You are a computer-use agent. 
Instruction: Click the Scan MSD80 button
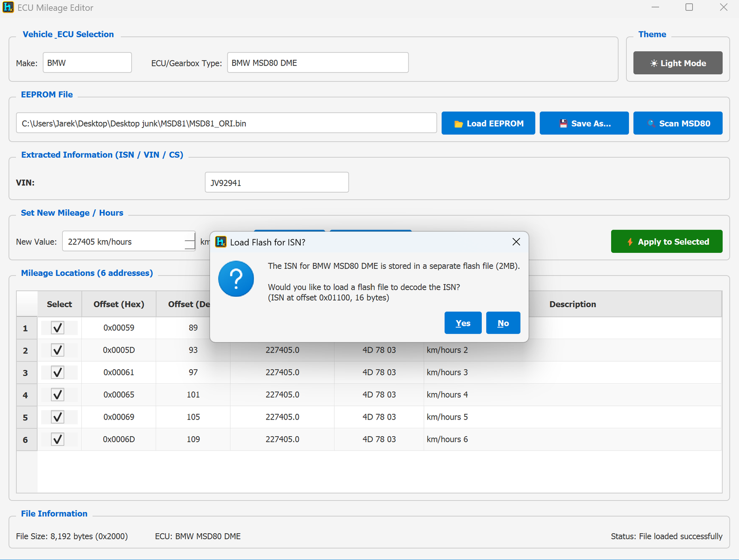click(678, 123)
